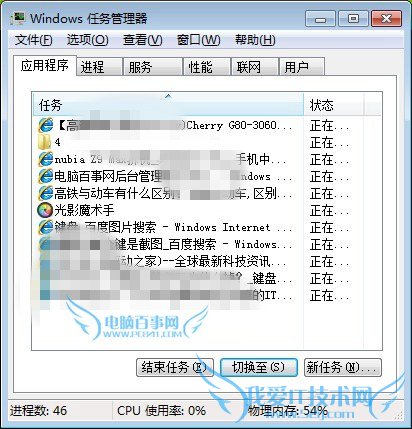Click the folder icon of task 4

tap(45, 142)
